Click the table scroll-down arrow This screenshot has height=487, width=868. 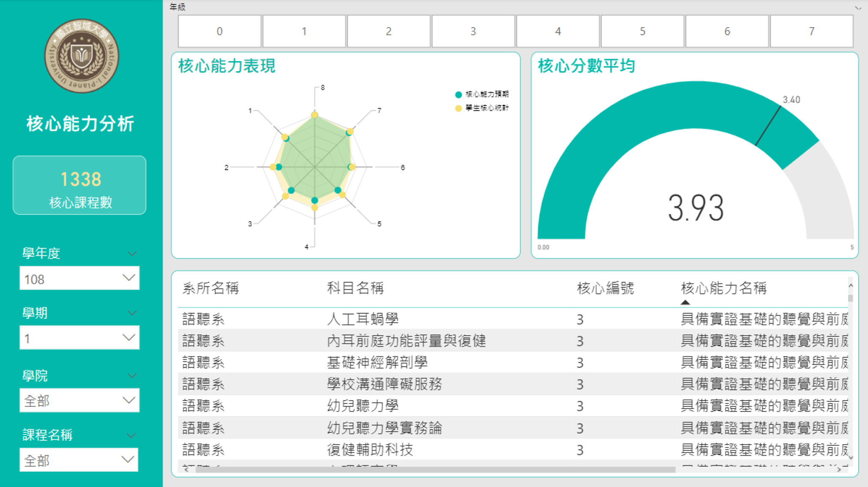click(x=851, y=457)
